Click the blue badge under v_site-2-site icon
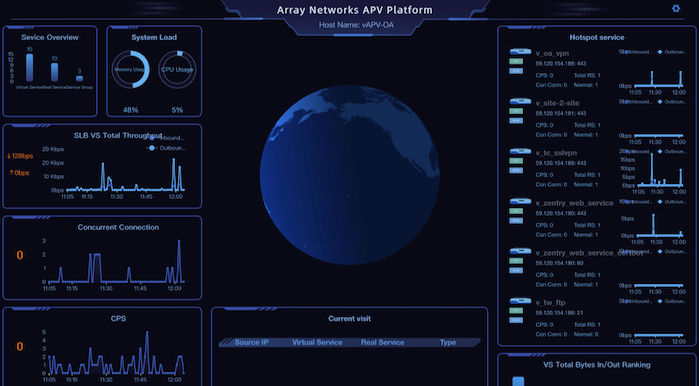699x386 pixels. click(516, 121)
